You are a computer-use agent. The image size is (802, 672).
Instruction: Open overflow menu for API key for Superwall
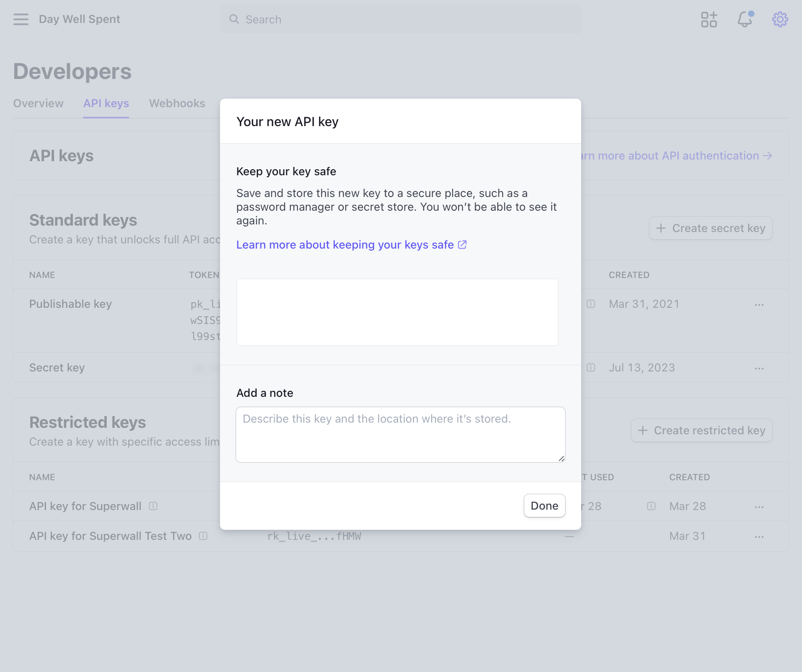759,507
